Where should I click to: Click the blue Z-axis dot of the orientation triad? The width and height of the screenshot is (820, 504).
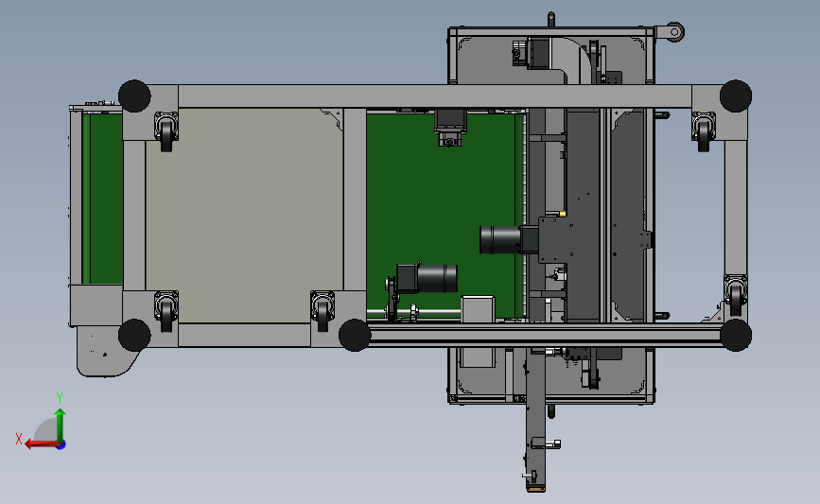click(61, 444)
